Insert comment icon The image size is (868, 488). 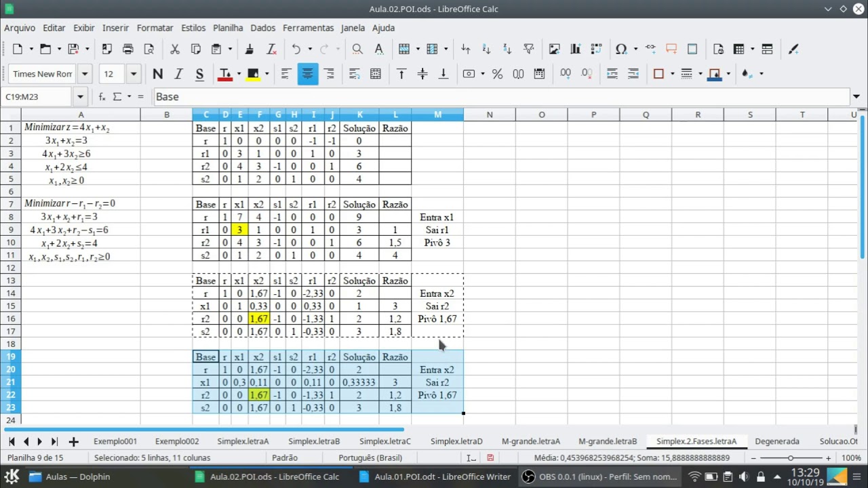[x=671, y=49]
